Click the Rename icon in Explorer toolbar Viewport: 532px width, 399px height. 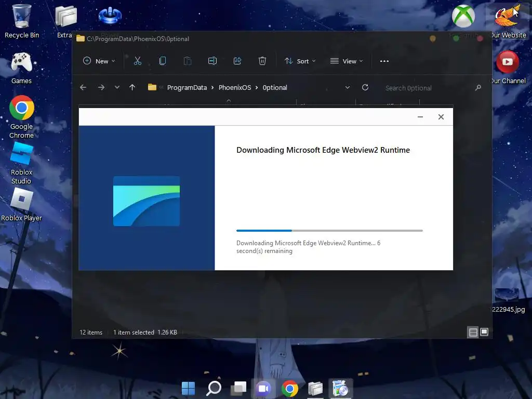click(x=212, y=61)
